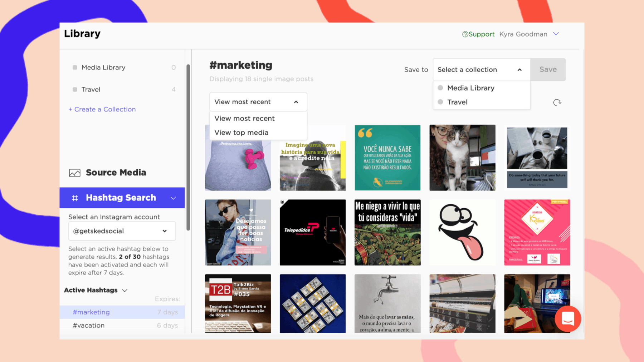Screen dimensions: 644x362
Task: Open the @getskedsocial Instagram account dropdown
Action: tap(122, 231)
